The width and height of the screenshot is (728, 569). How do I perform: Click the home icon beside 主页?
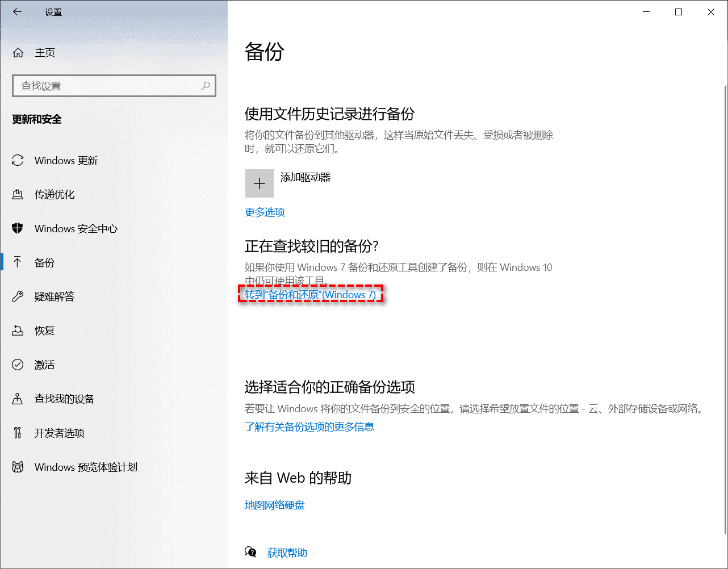coord(18,53)
